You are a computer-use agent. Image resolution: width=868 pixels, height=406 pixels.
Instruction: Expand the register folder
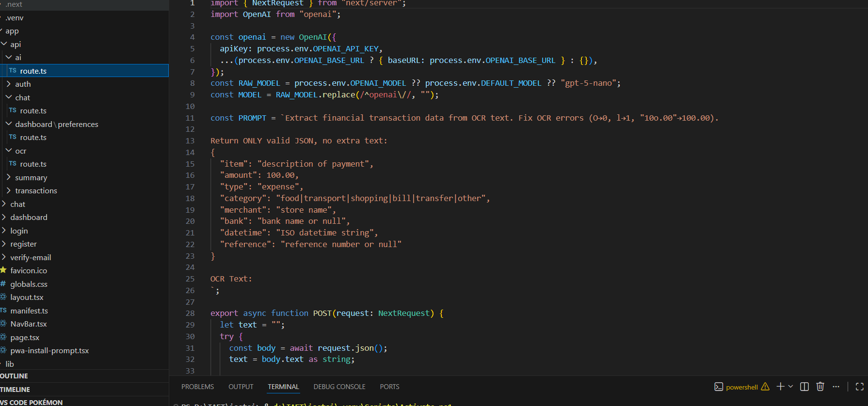4,244
